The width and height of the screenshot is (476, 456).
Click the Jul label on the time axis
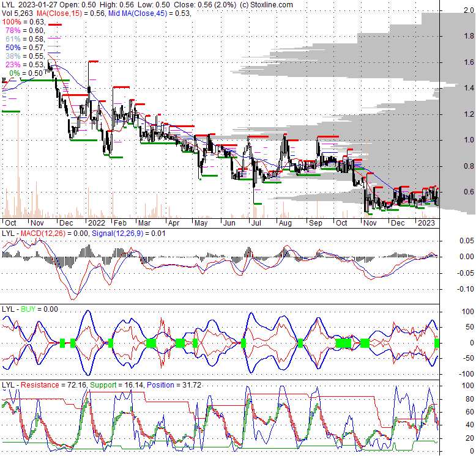(x=256, y=223)
